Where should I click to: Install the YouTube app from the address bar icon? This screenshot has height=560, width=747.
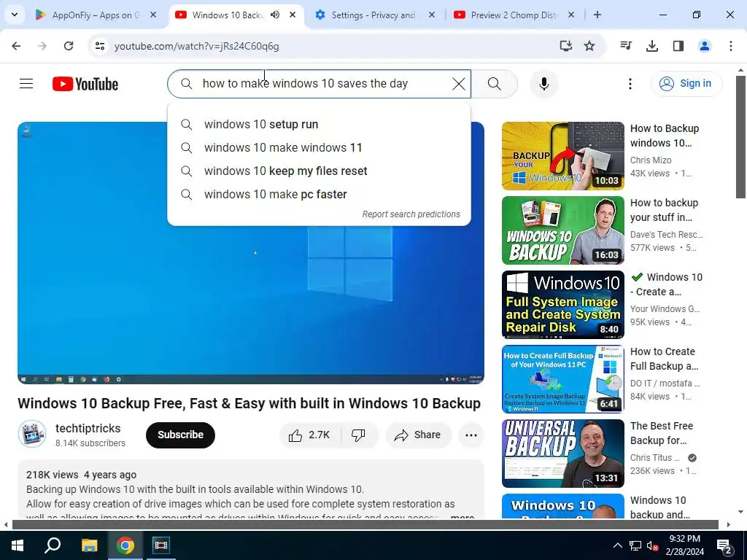coord(565,46)
